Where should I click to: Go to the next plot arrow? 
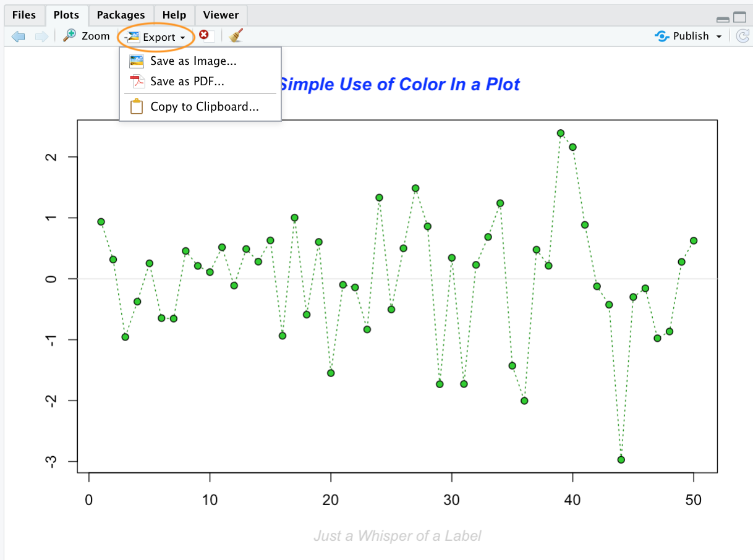[41, 36]
